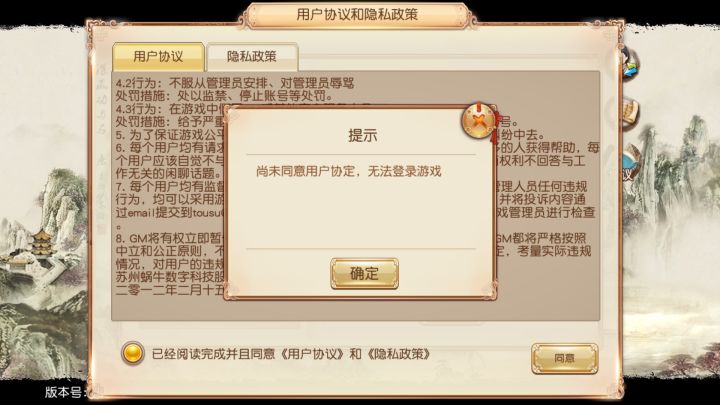Screen dimensions: 720x405
Task: Click the agreement text mentioning GM都将严格按照
Action: pyautogui.click(x=541, y=238)
